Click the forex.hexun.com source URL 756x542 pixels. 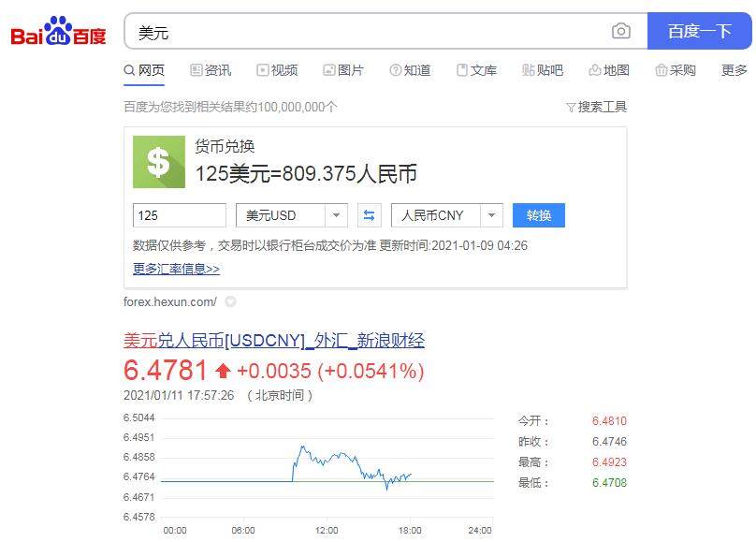[x=170, y=301]
